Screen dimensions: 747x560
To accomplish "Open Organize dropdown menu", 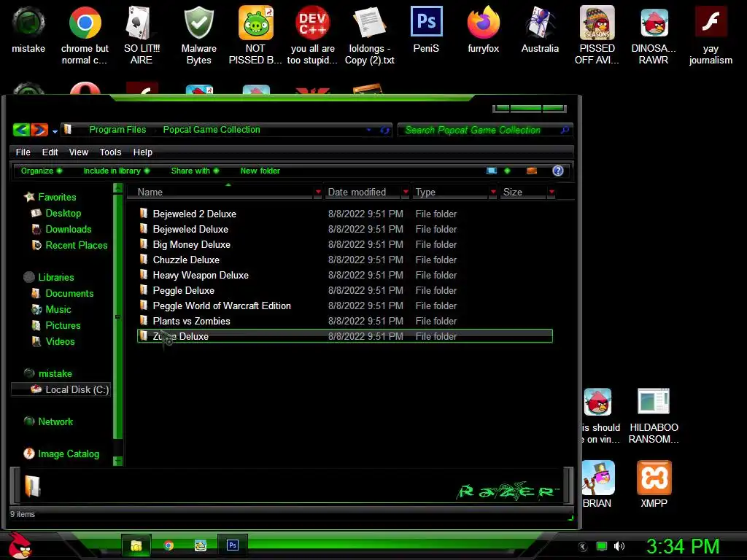I will point(42,171).
